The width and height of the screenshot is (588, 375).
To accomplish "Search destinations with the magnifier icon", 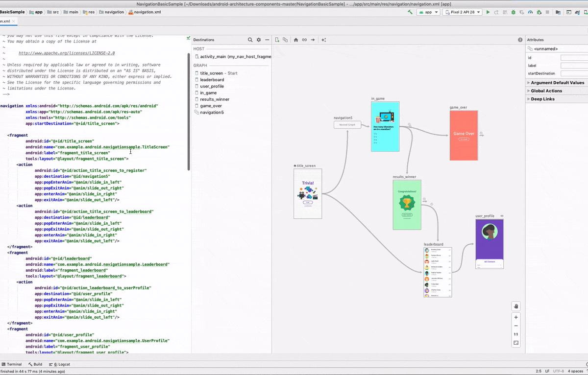I will pos(250,40).
